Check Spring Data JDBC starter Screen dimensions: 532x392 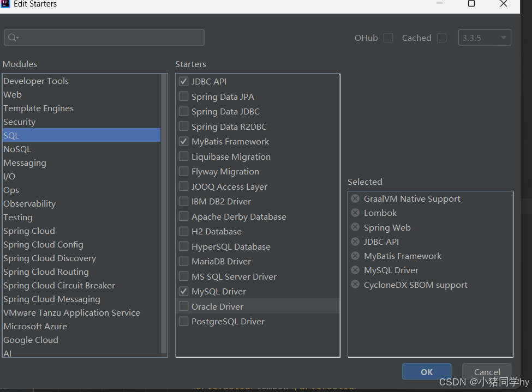click(x=183, y=111)
